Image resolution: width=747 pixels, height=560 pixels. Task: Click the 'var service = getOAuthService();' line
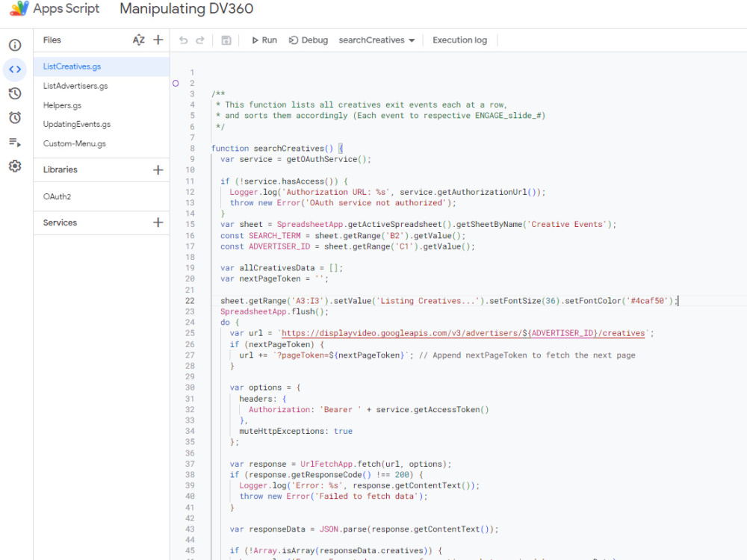pyautogui.click(x=295, y=160)
